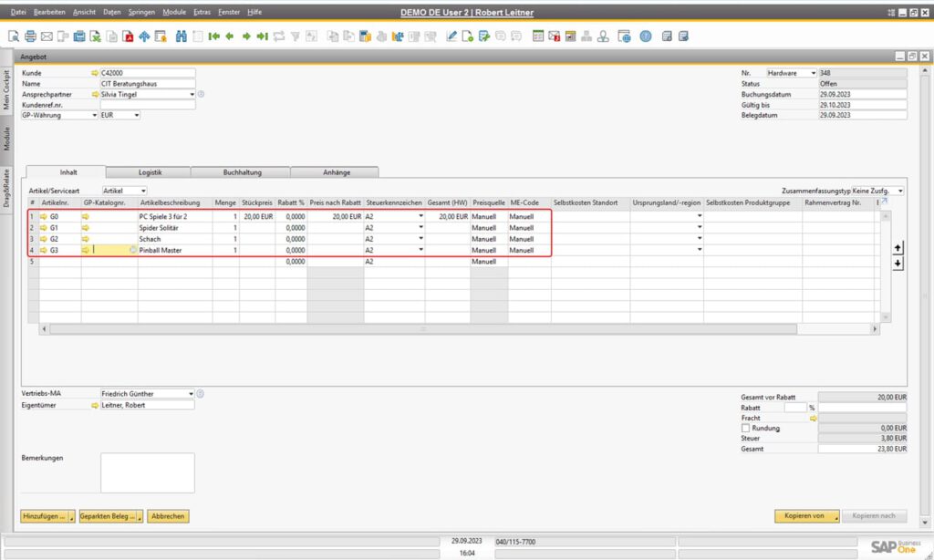Image resolution: width=934 pixels, height=560 pixels.
Task: Open the Fracht link arrow
Action: pos(813,419)
